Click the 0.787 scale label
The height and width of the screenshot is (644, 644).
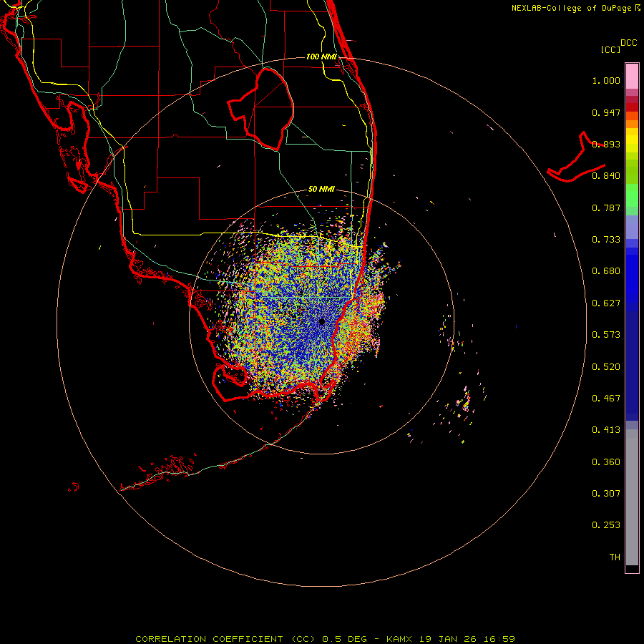[x=606, y=208]
